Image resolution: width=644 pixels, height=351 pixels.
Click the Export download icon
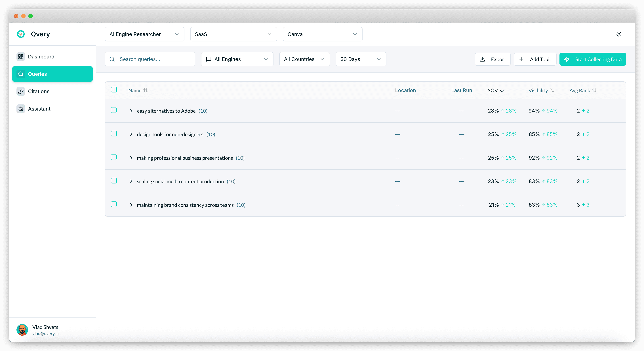[482, 59]
